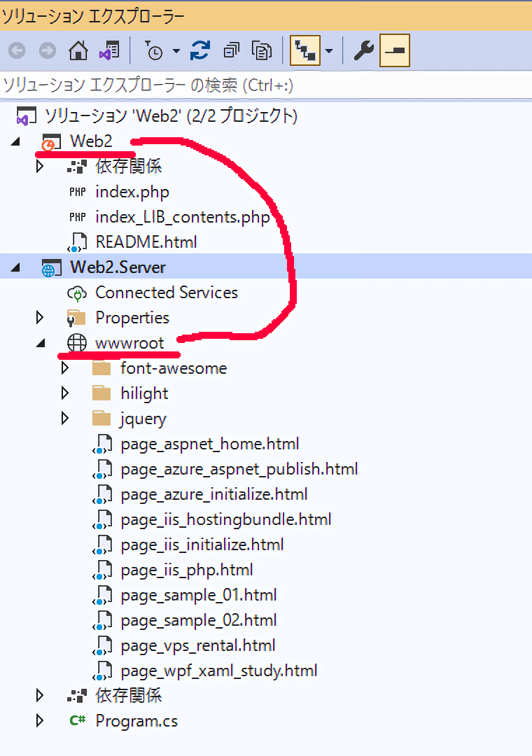Select page_azure_initialize.html in the tree
This screenshot has height=756, width=532.
pos(213,494)
